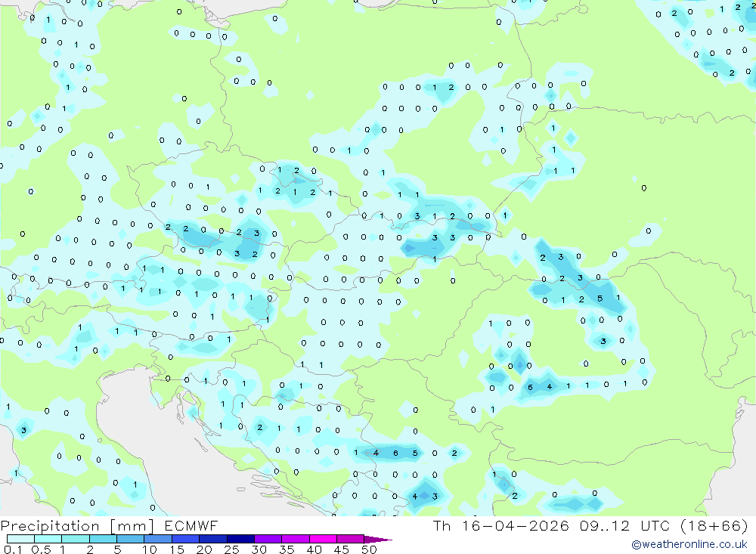Click the 'Th 16-04-2026 09..12 UTC (18+66)' timestamp
The height and width of the screenshot is (554, 756).
pyautogui.click(x=590, y=525)
